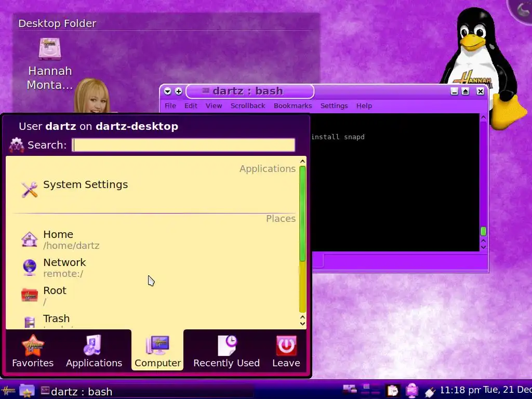This screenshot has width=532, height=399.
Task: Open the starred folder icon on taskbar
Action: 27,391
